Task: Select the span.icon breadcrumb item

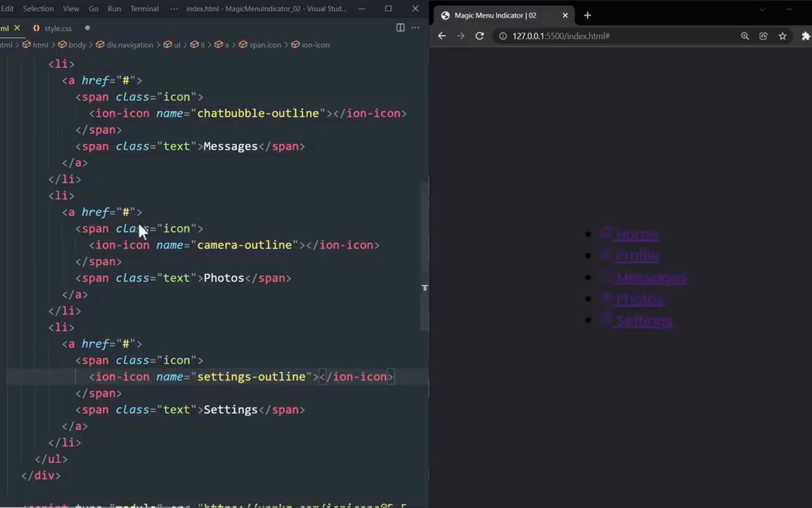Action: tap(260, 45)
